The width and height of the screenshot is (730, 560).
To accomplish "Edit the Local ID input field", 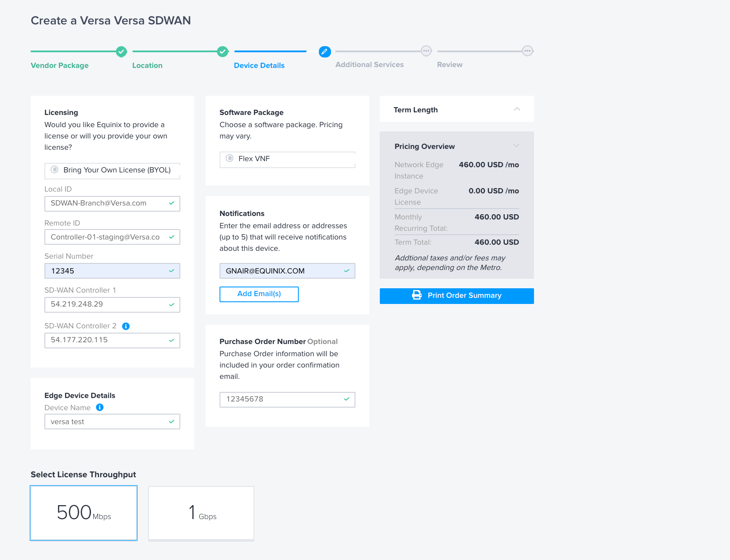I will 112,203.
